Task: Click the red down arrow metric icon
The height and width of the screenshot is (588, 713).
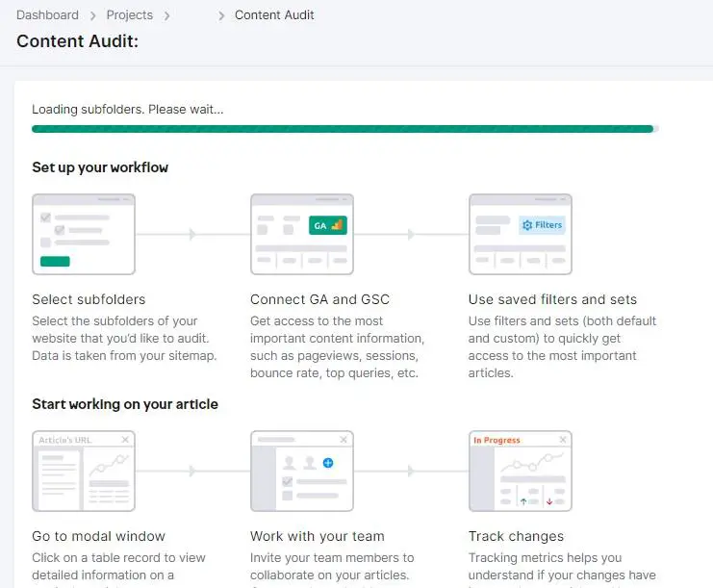Action: point(549,501)
